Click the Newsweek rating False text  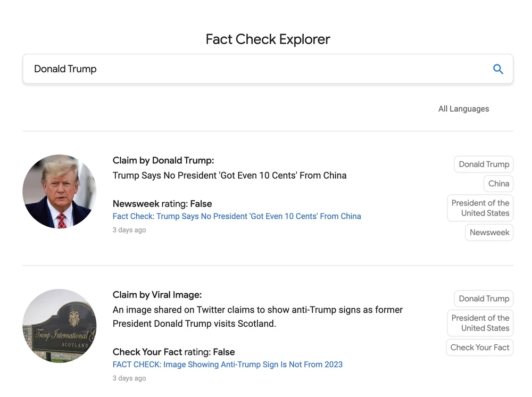(162, 203)
